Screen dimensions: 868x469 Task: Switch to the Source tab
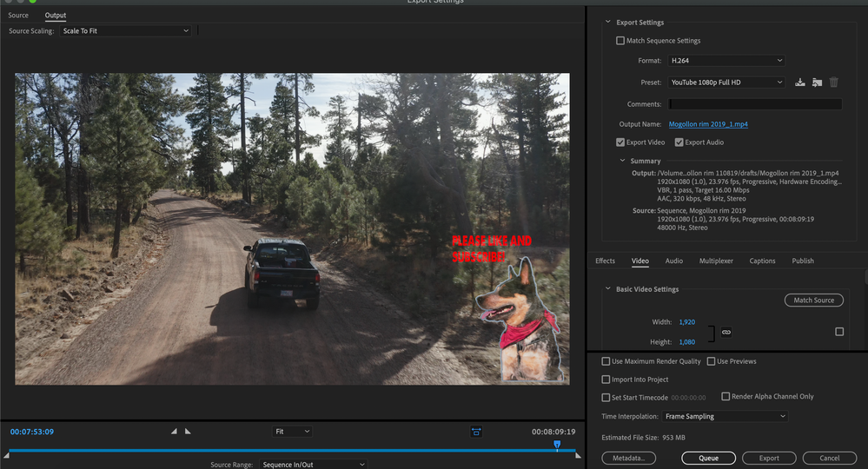coord(18,16)
